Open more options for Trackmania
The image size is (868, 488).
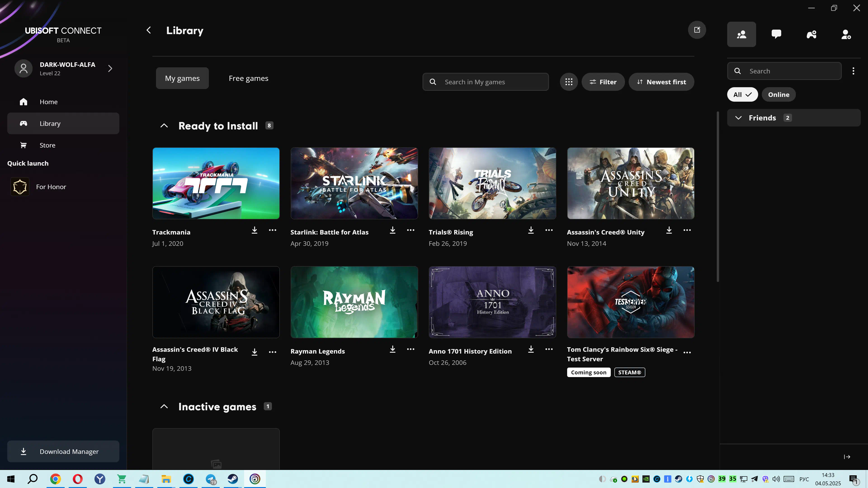point(272,230)
